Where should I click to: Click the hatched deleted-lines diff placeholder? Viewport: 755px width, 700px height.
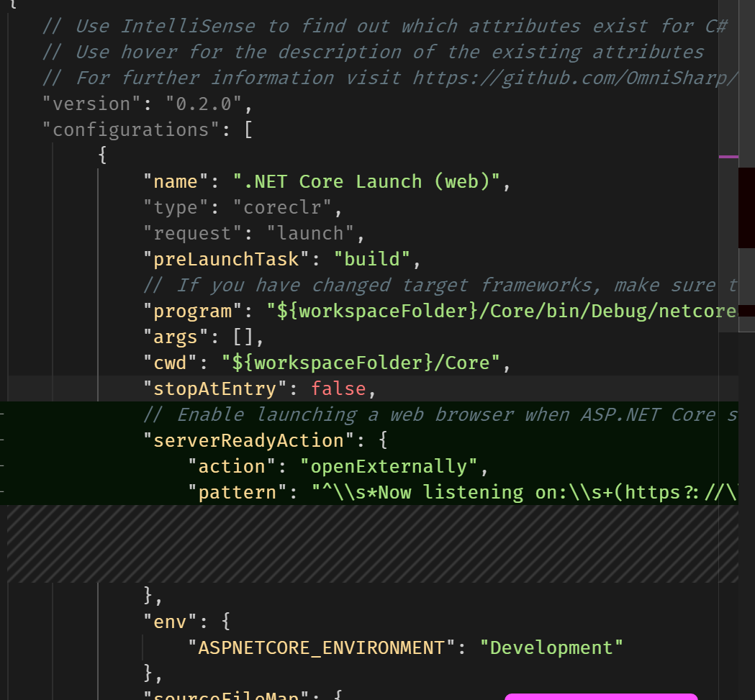pyautogui.click(x=373, y=544)
